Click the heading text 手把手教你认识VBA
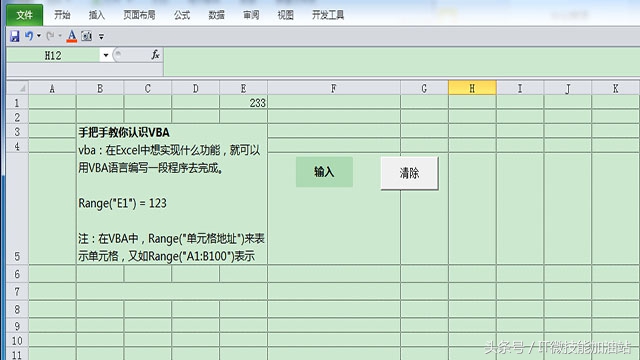Image resolution: width=640 pixels, height=360 pixels. (124, 132)
